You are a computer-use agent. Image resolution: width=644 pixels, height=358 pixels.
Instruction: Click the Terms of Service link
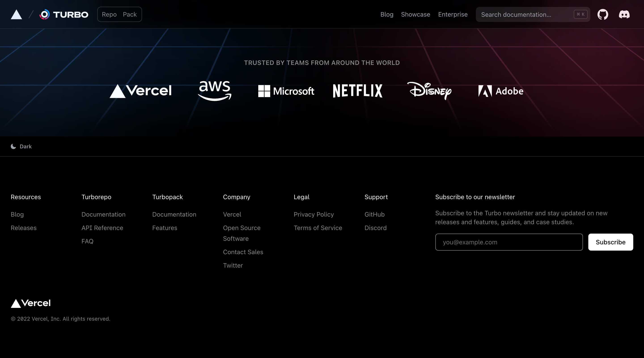click(318, 228)
